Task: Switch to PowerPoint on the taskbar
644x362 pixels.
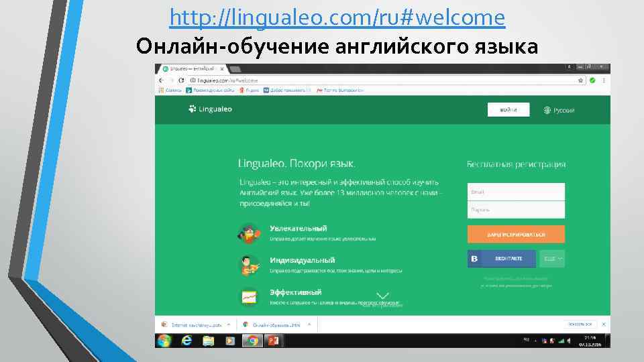Action: (274, 341)
